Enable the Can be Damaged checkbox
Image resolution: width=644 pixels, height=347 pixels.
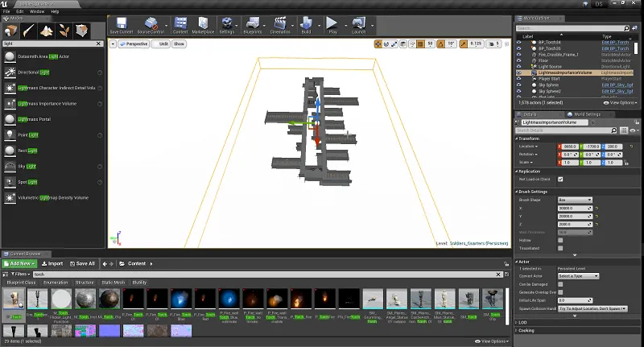560,284
